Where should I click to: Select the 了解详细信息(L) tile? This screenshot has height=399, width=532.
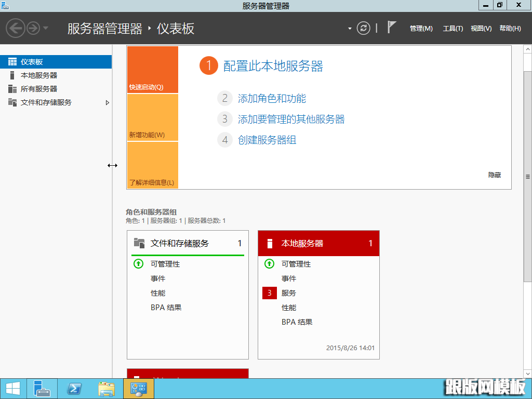pos(153,165)
